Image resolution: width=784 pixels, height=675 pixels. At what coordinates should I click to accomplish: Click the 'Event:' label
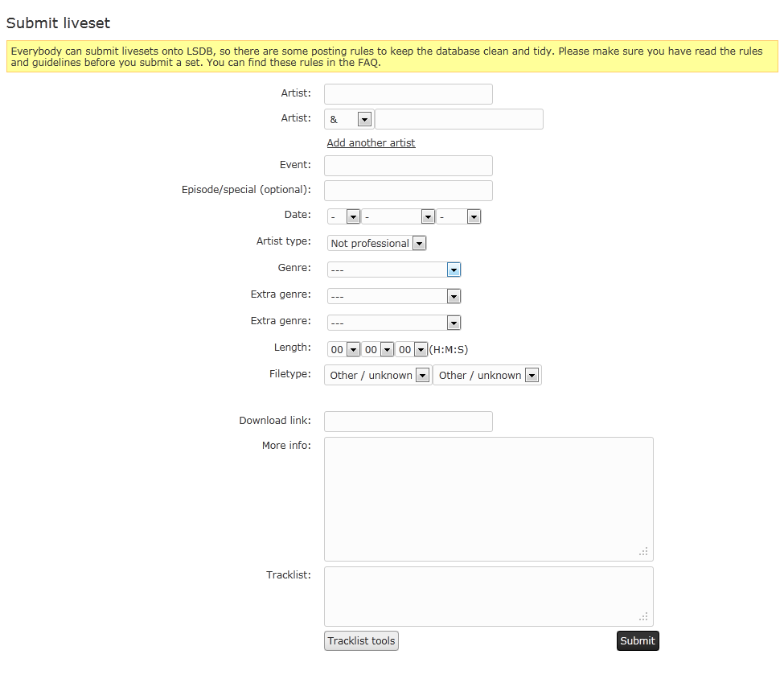coord(295,165)
